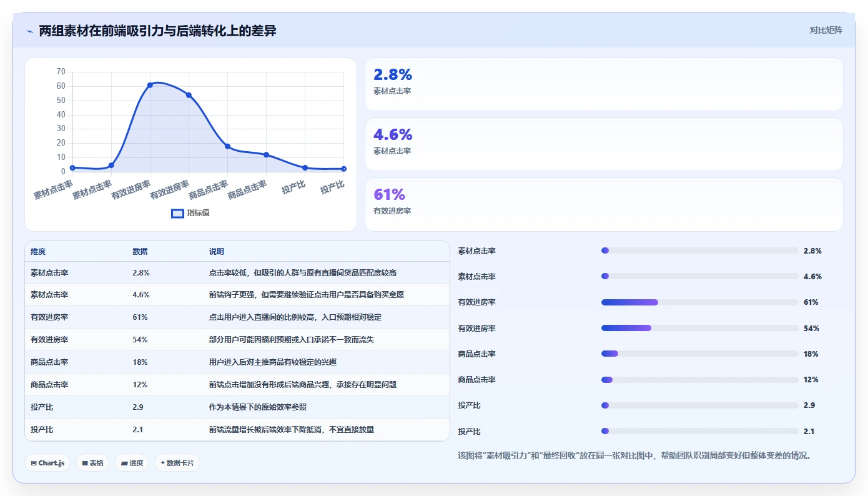Click the footer note starting 该图将“素材吸引力”
This screenshot has width=868, height=496.
(635, 456)
